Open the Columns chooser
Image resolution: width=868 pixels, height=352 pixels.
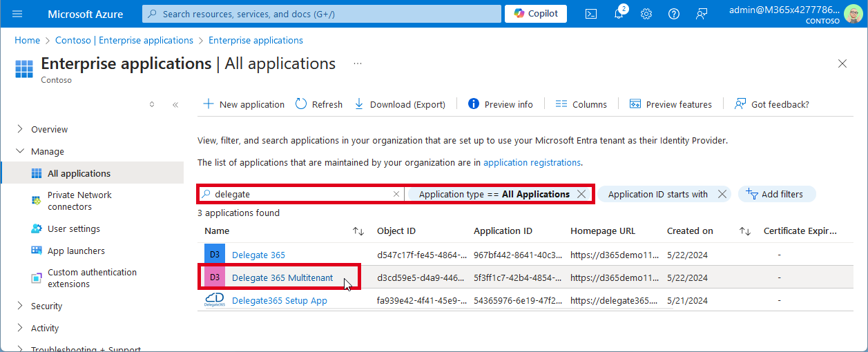click(581, 104)
